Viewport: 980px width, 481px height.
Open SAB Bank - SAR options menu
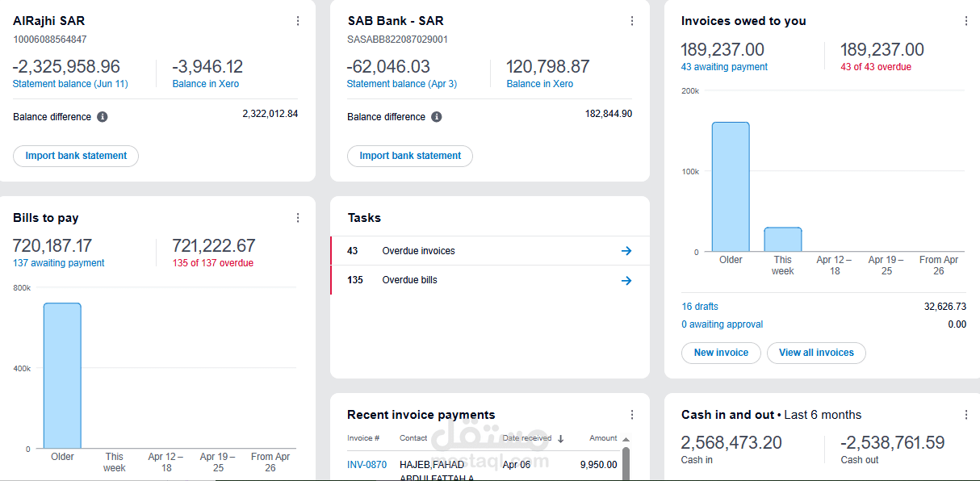click(x=632, y=21)
